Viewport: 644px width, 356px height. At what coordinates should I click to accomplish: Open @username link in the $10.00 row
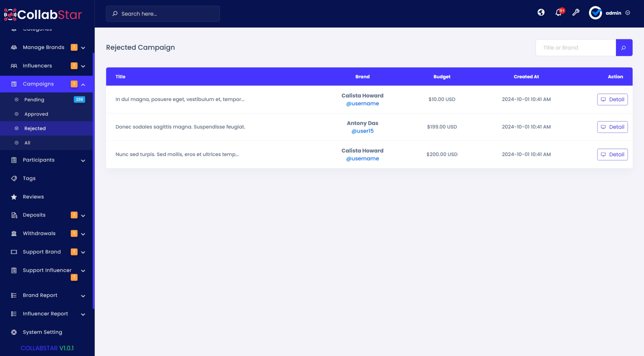(x=362, y=103)
